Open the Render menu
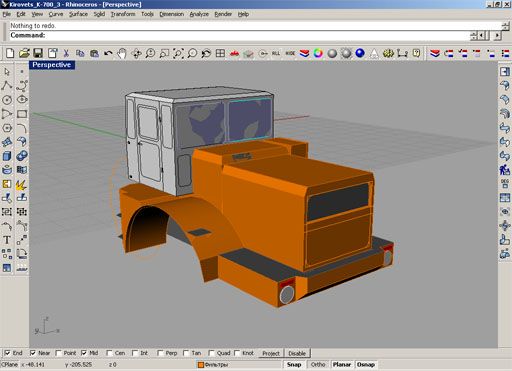 (223, 14)
